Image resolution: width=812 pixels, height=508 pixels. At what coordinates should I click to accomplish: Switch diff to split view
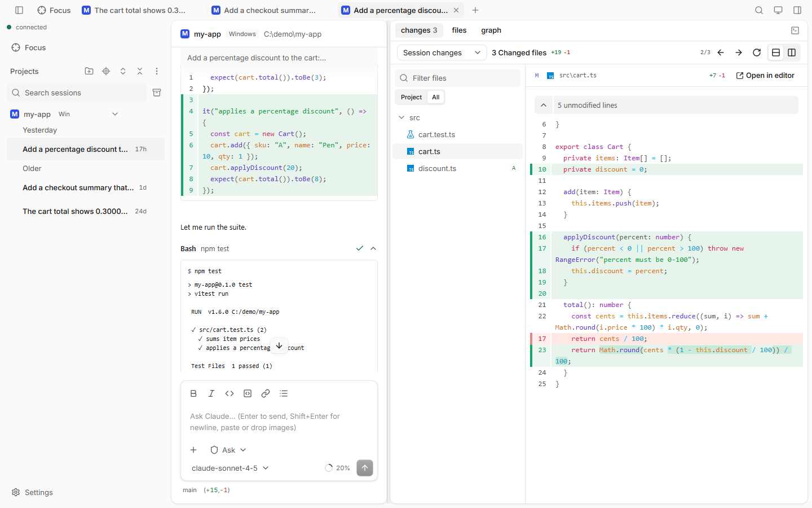point(792,52)
